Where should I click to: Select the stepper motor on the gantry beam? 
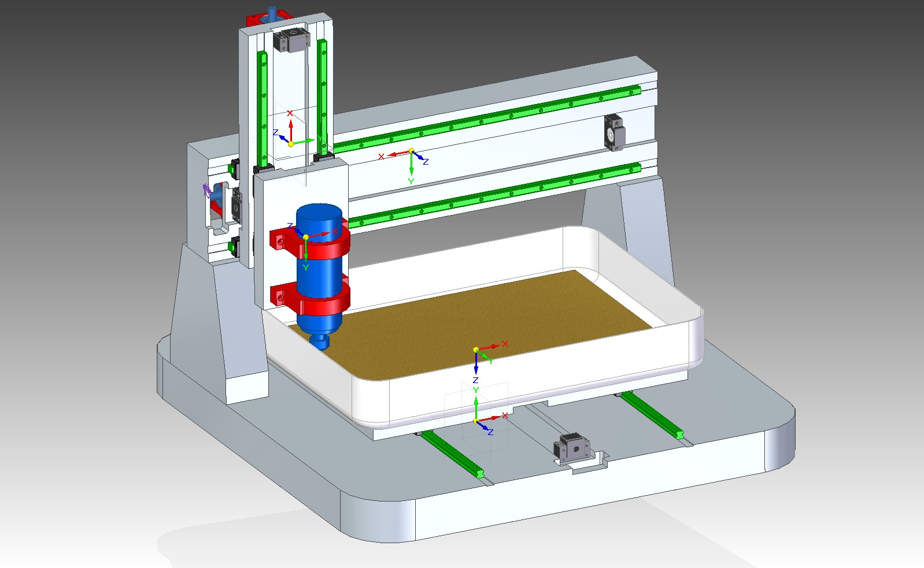(614, 133)
